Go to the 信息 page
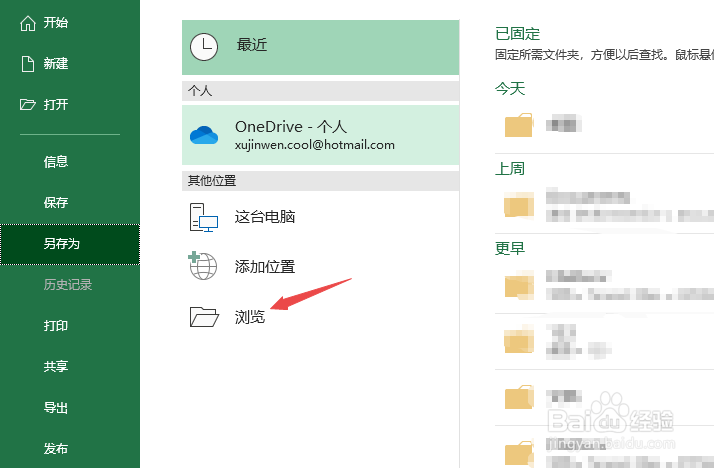Image resolution: width=714 pixels, height=468 pixels. tap(70, 162)
